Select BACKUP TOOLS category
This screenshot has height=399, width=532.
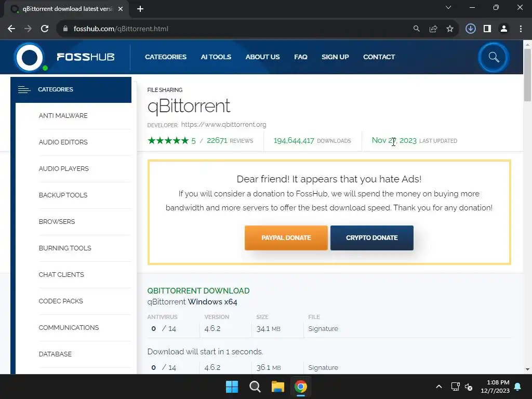tap(63, 195)
